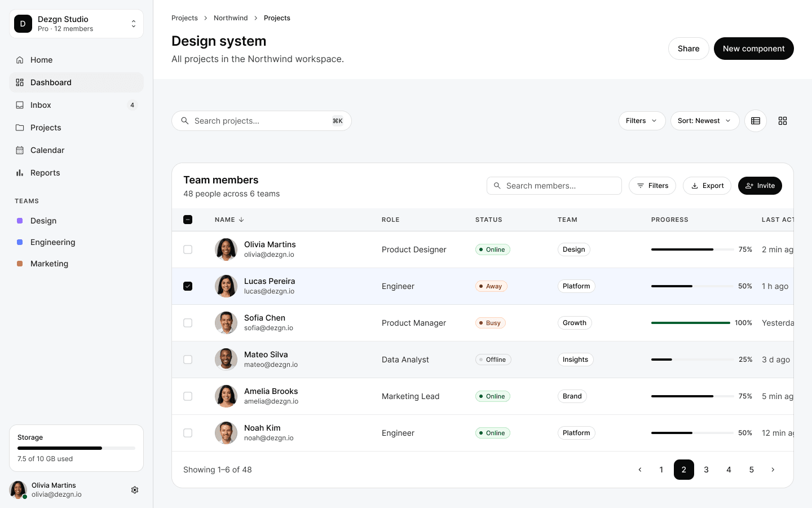This screenshot has width=812, height=508.
Task: Open the Marketing team
Action: point(77,264)
